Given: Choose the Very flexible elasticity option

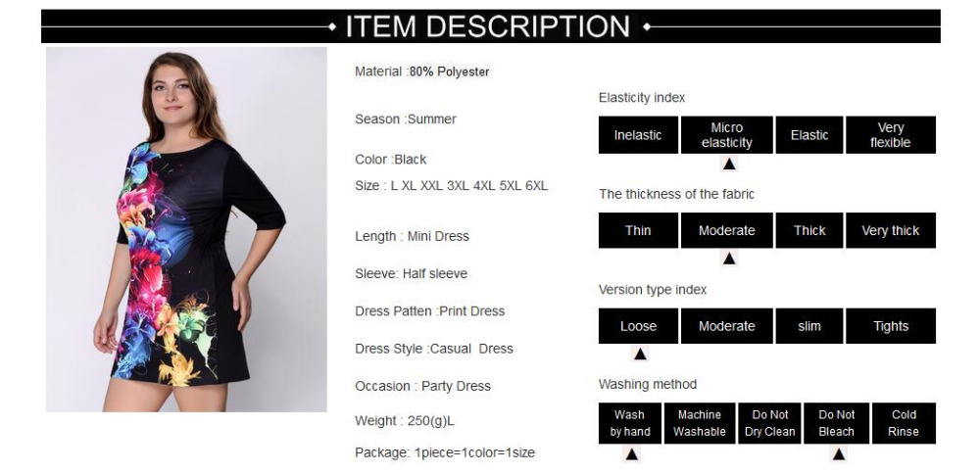Looking at the screenshot, I should coord(891,135).
